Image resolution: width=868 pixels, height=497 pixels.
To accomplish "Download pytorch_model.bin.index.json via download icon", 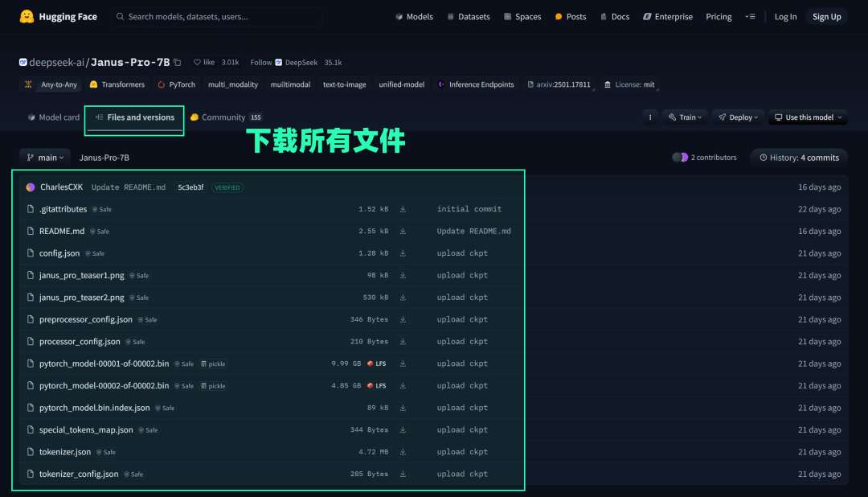I will pos(403,408).
